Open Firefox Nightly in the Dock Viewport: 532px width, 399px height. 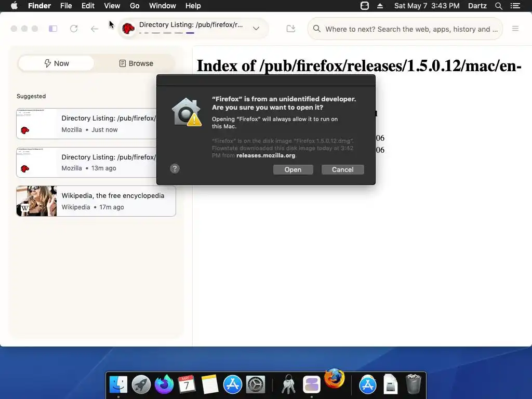164,384
